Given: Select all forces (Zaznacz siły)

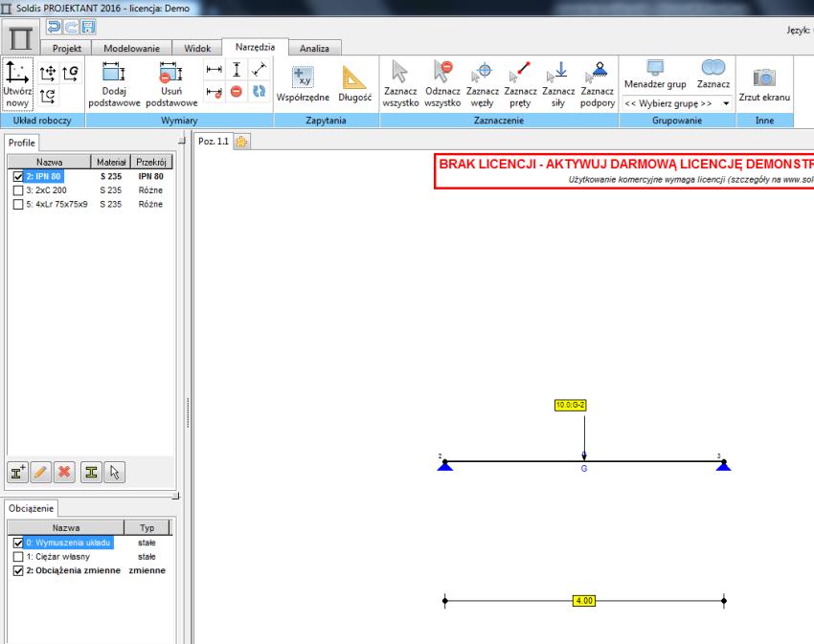Looking at the screenshot, I should click(x=558, y=84).
